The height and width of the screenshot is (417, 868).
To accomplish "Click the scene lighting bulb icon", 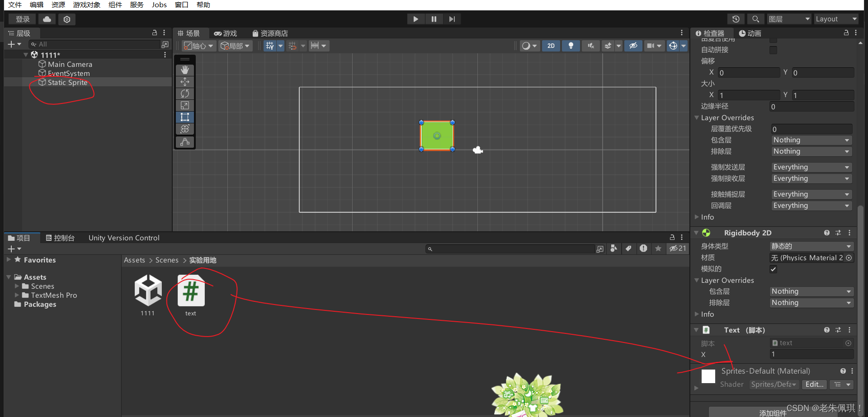I will click(571, 46).
